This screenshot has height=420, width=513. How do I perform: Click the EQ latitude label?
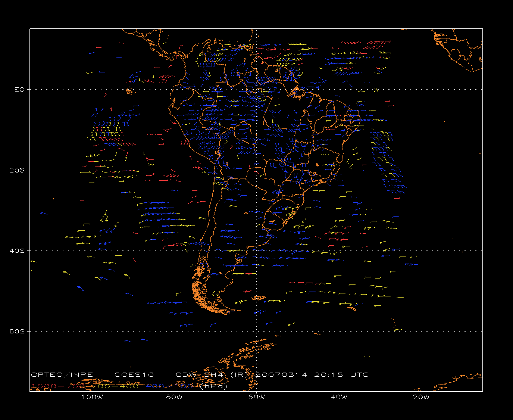pyautogui.click(x=19, y=90)
